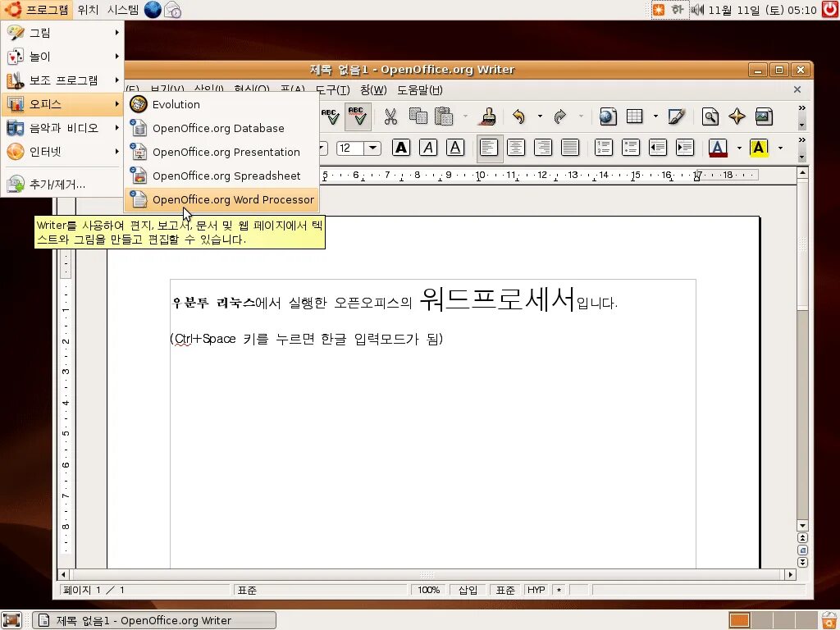Toggle bulleted list
The height and width of the screenshot is (630, 840).
tap(631, 148)
